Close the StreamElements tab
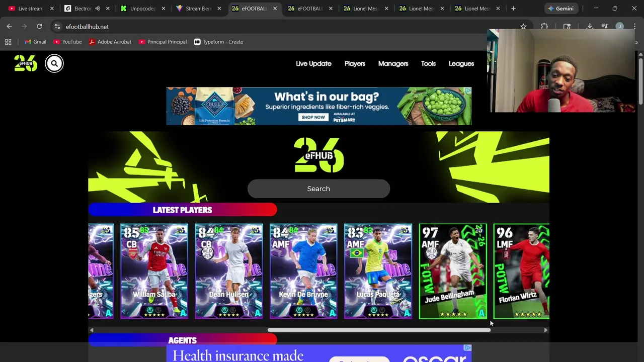 [219, 9]
